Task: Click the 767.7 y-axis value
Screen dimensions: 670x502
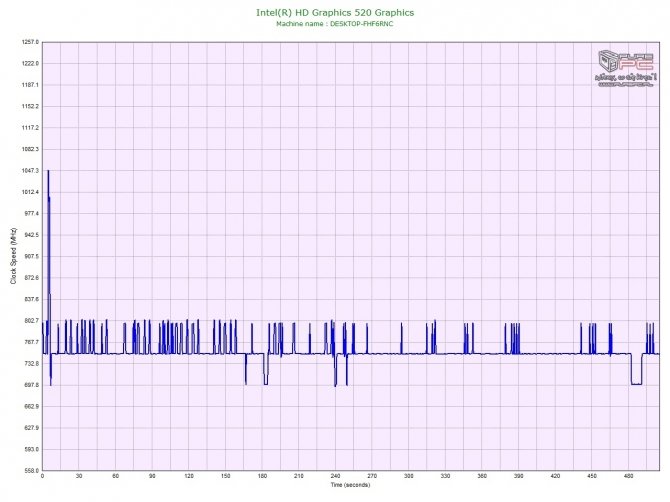Action: (32, 342)
